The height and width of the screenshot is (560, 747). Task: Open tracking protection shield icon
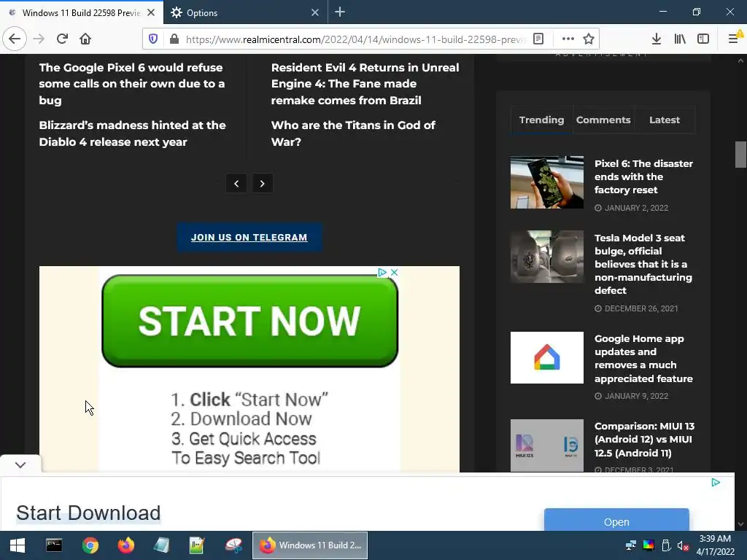[x=153, y=39]
